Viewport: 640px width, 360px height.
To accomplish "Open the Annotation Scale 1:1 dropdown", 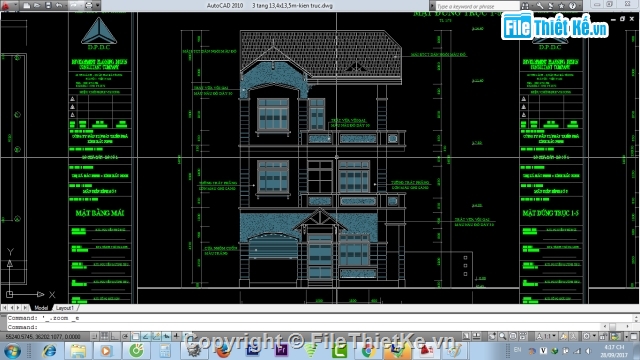I will tap(547, 336).
